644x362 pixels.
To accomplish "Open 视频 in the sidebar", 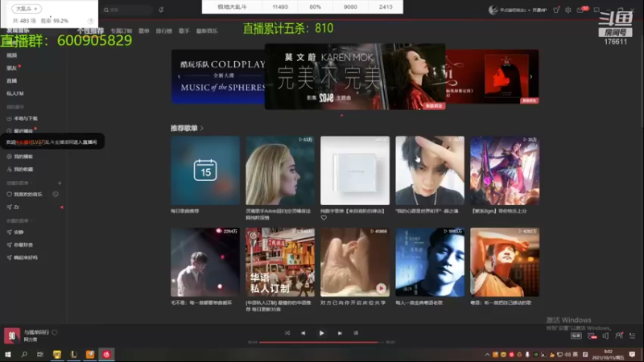I will 11,55.
